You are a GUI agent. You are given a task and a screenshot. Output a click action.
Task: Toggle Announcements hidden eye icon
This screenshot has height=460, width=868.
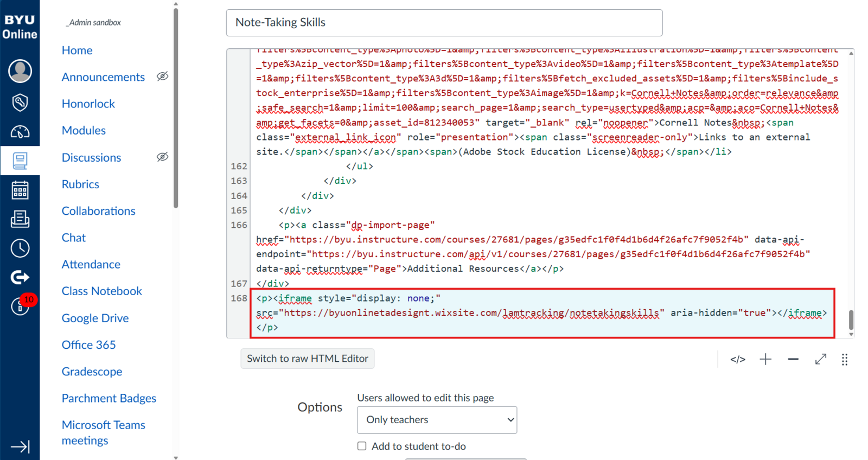tap(162, 76)
